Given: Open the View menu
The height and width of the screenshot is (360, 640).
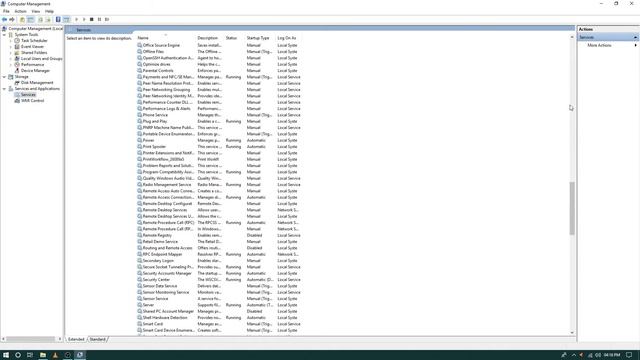Looking at the screenshot, I should (x=36, y=11).
